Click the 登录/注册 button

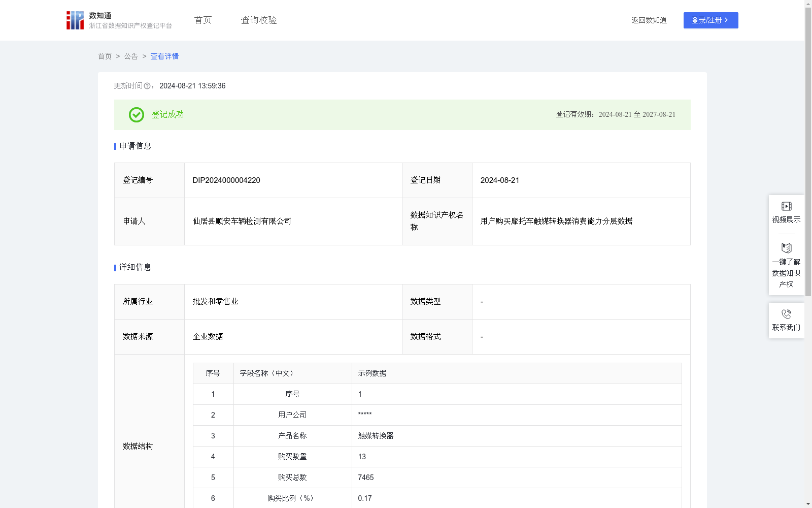coord(711,20)
